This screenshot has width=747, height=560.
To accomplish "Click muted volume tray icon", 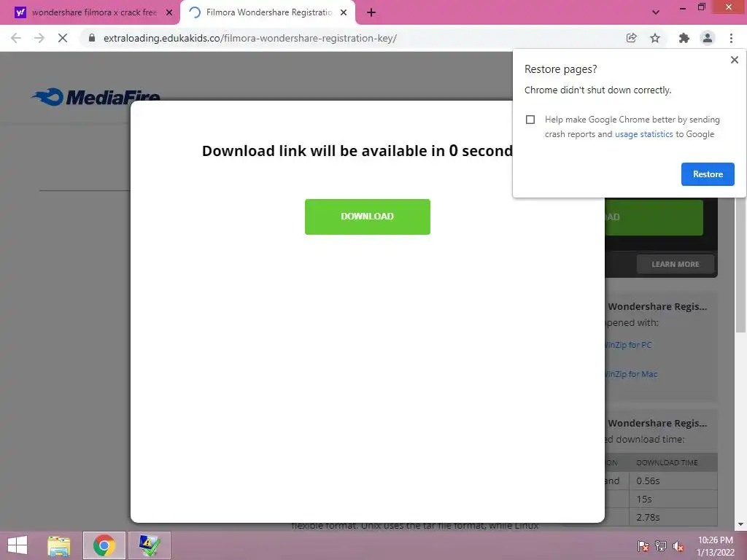I will pyautogui.click(x=678, y=545).
